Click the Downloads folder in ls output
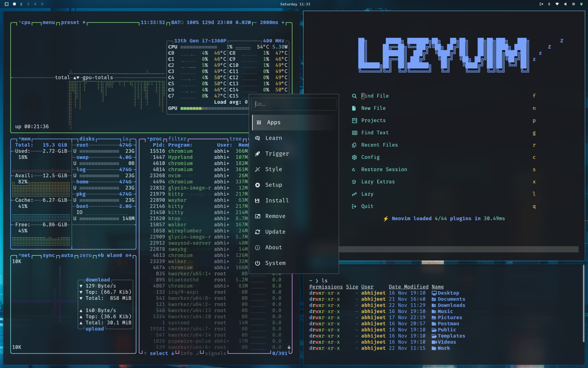 click(448, 305)
